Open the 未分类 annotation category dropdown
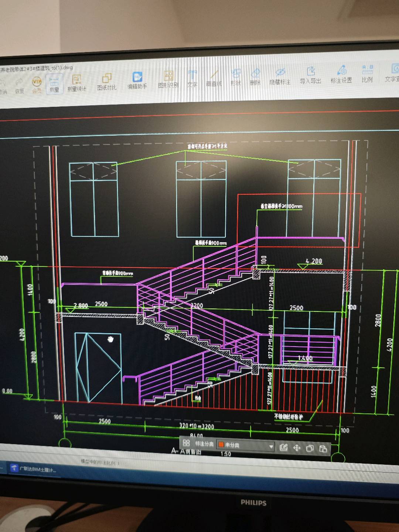Screen dimensions: 399x532 pos(246,445)
